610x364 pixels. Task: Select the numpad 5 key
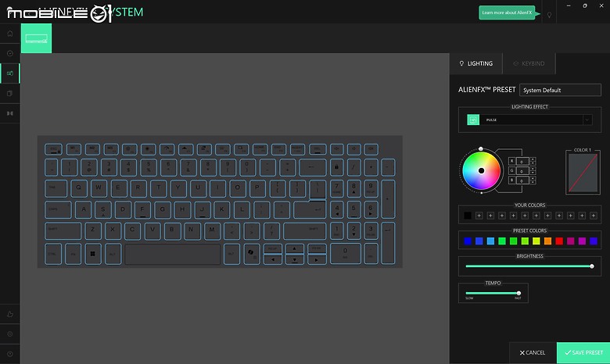353,210
